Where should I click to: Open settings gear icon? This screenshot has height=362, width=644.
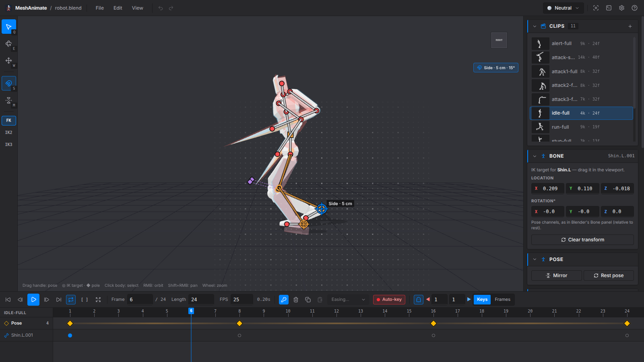point(621,8)
